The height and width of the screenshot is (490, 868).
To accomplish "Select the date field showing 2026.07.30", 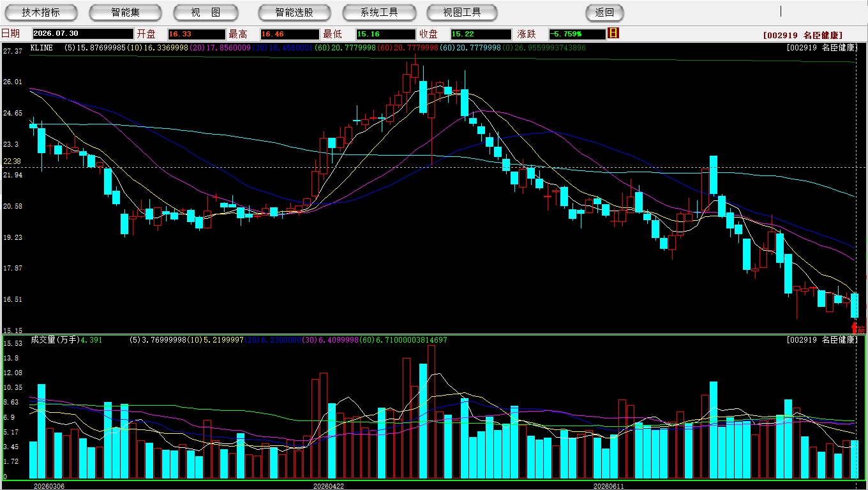I will pyautogui.click(x=83, y=34).
